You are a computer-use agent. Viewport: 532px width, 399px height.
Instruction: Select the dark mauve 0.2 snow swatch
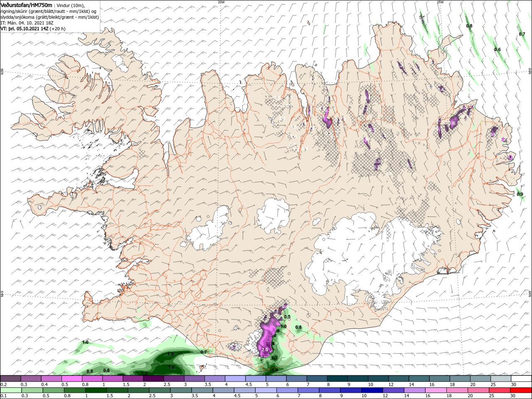click(11, 379)
